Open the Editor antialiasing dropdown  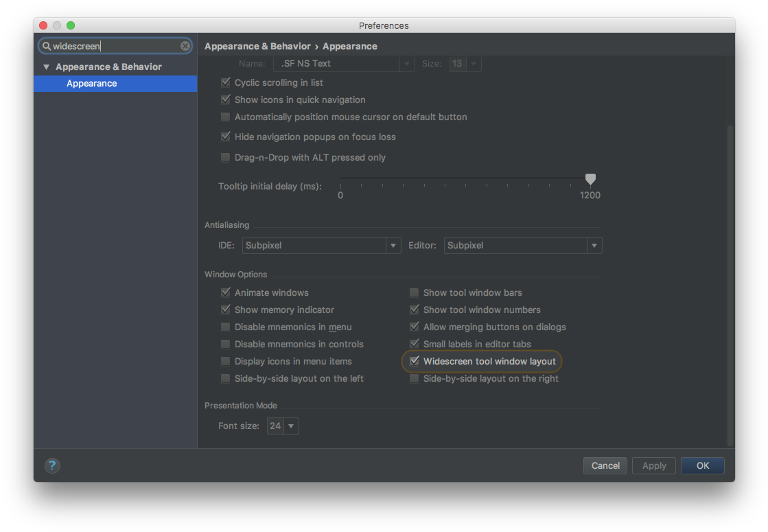point(594,245)
